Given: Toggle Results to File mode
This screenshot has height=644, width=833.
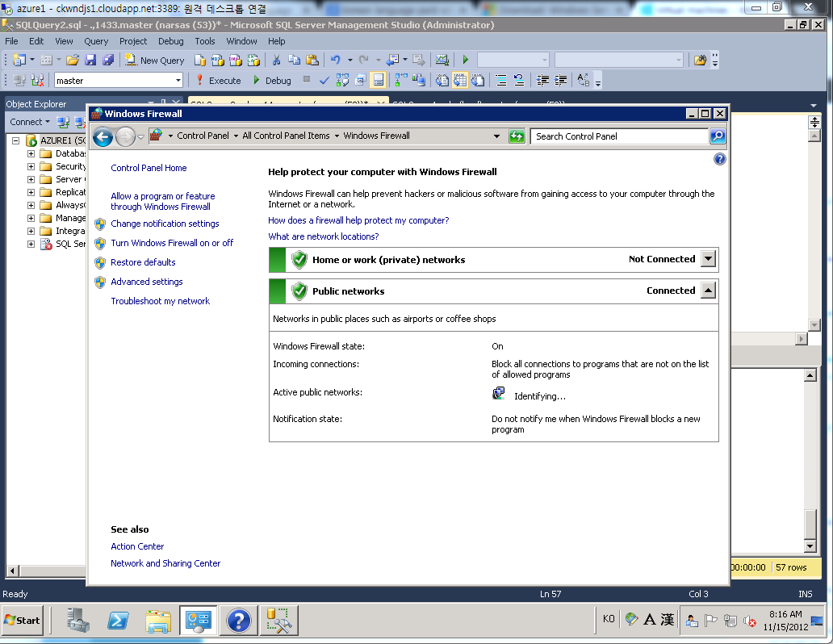Looking at the screenshot, I should 478,80.
